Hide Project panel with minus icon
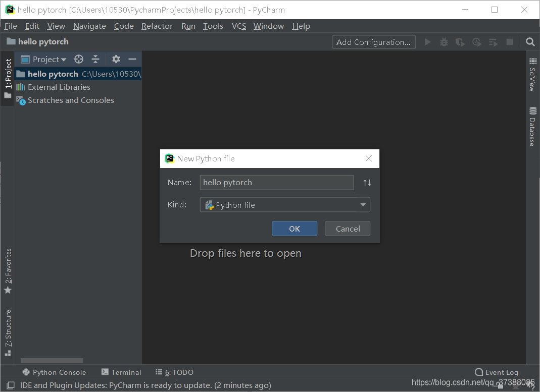The height and width of the screenshot is (392, 540). click(x=132, y=59)
